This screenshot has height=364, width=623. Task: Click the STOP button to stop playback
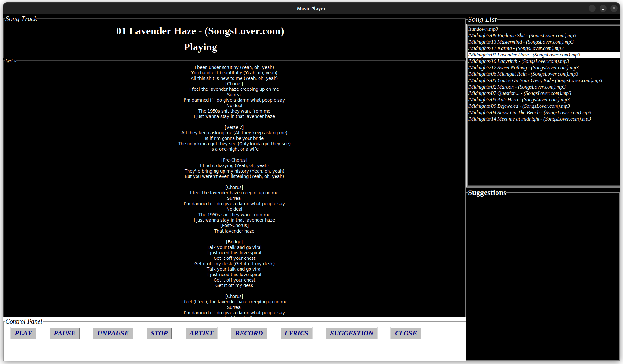[x=158, y=333]
